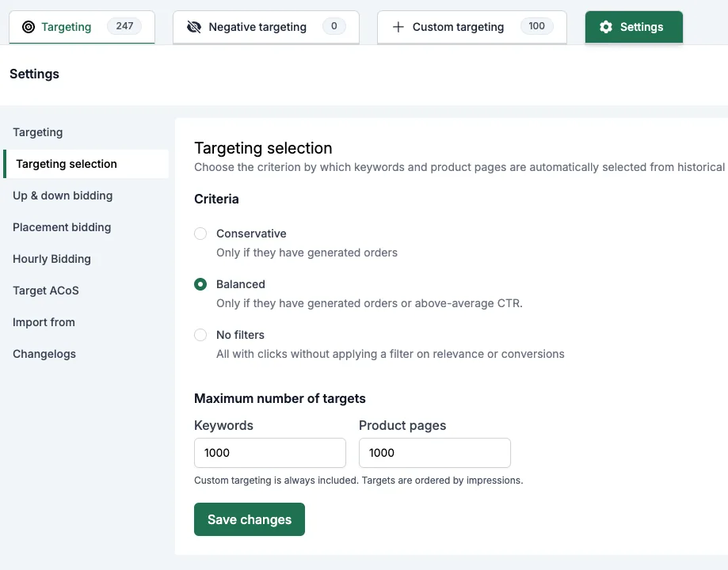Open the Negative targeting tab
This screenshot has height=570, width=728.
click(x=266, y=27)
